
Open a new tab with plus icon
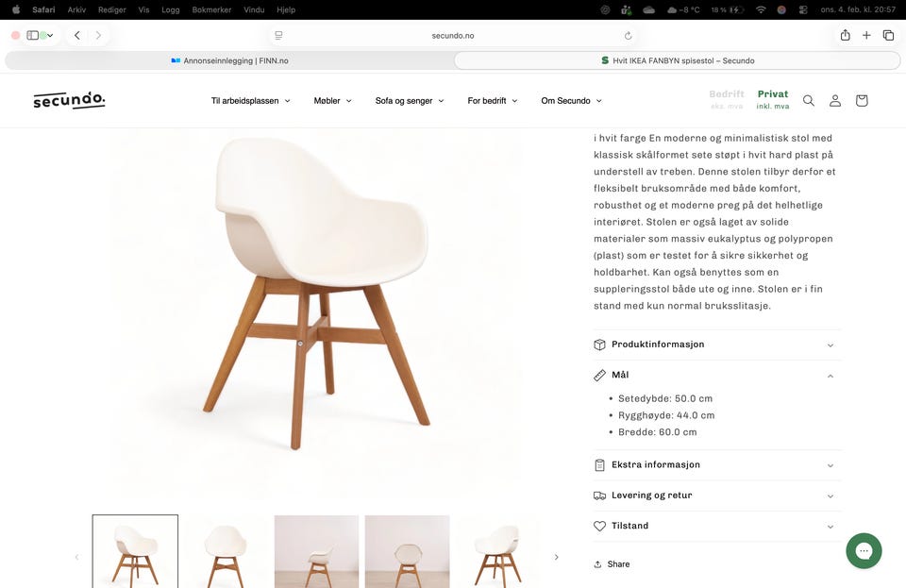coord(866,35)
